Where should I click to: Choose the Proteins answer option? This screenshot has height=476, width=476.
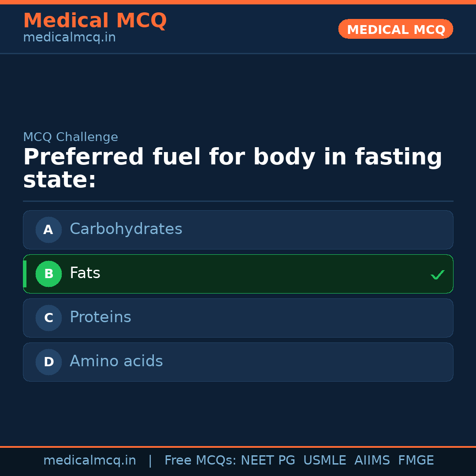pyautogui.click(x=238, y=318)
